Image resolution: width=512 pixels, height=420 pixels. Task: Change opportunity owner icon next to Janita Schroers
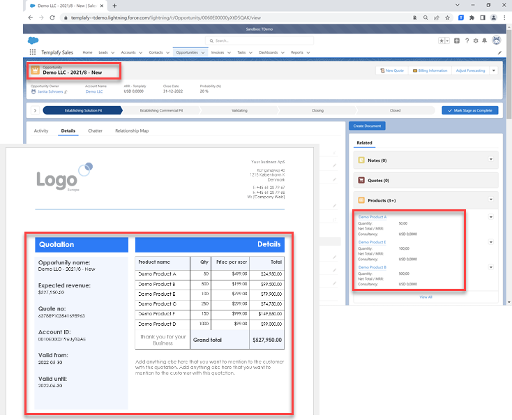66,92
